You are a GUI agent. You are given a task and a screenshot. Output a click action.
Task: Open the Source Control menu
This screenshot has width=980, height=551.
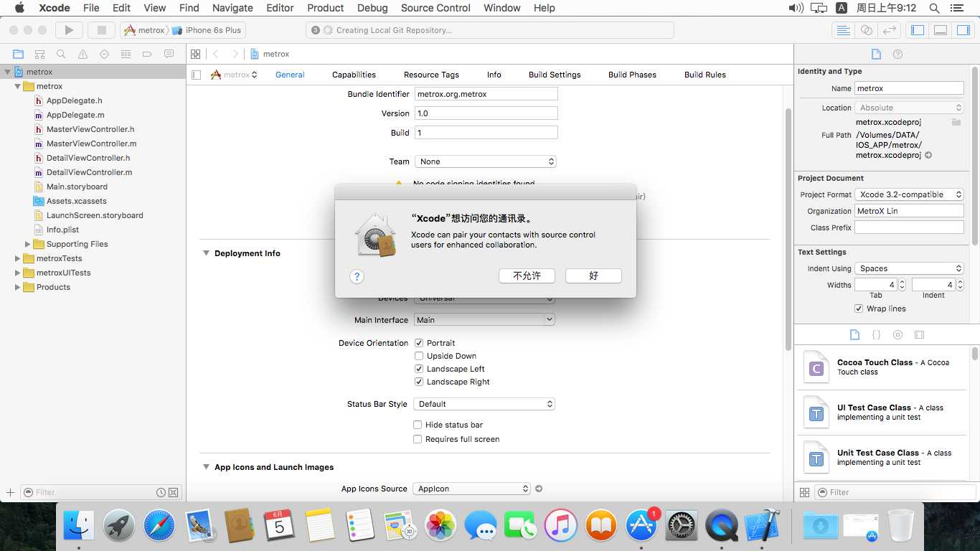[435, 8]
